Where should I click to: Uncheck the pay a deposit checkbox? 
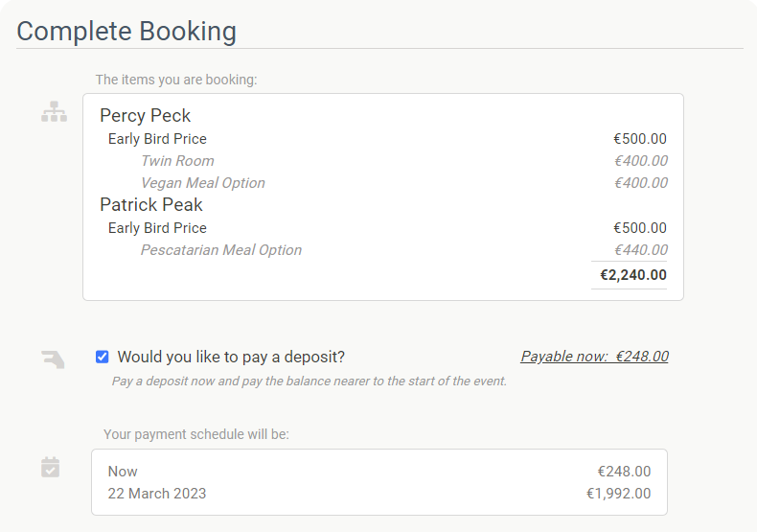102,357
